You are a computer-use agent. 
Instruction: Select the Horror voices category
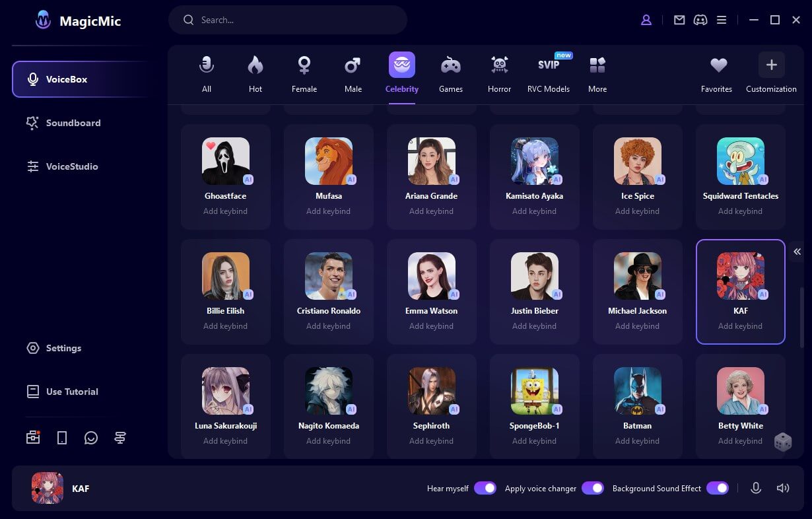(500, 73)
